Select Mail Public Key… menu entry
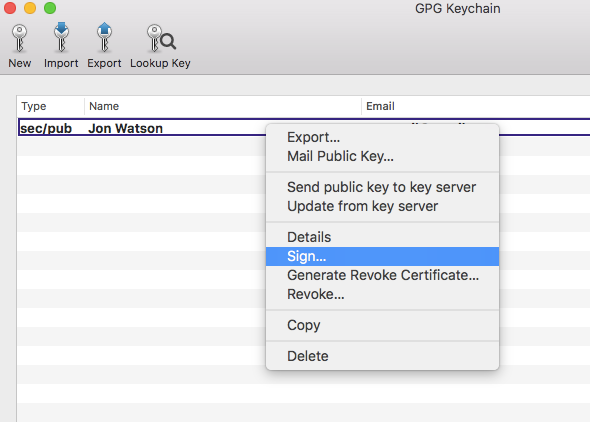Image resolution: width=590 pixels, height=422 pixels. click(x=382, y=156)
